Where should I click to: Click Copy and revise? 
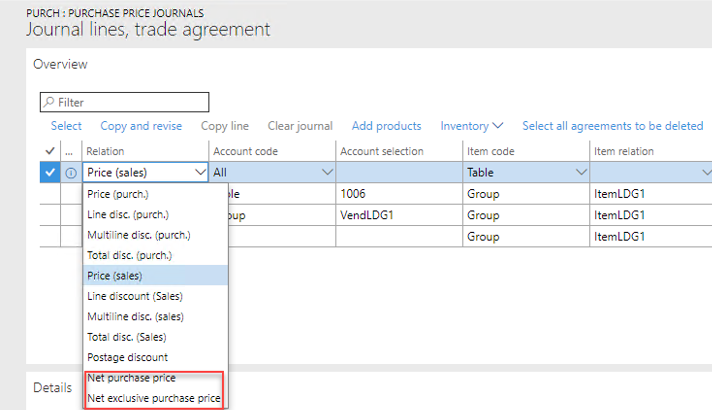[x=141, y=126]
